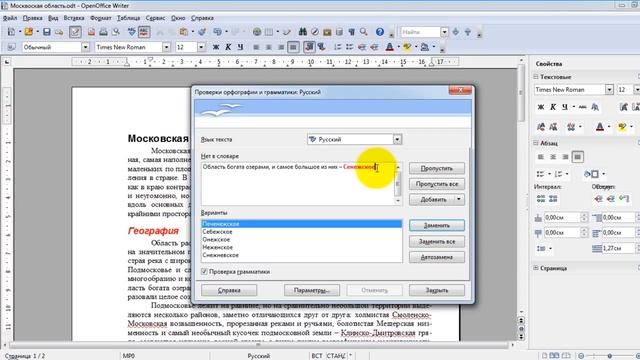Expand the Страница section in sidebar
The image size is (640, 360).
click(x=536, y=268)
